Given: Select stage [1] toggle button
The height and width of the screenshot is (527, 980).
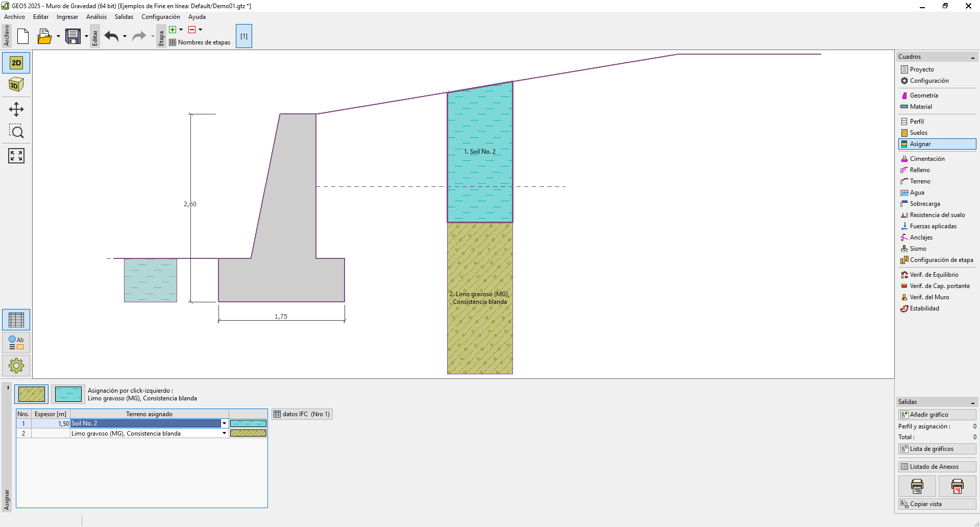Looking at the screenshot, I should point(244,36).
